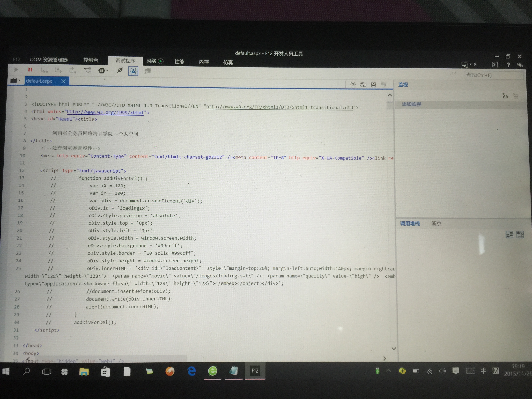Show hidden system tray icons chevron

click(x=389, y=371)
